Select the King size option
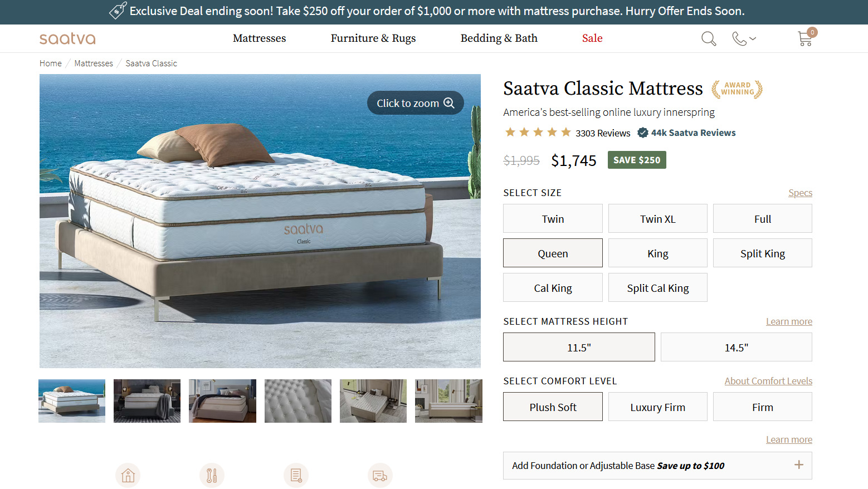The width and height of the screenshot is (868, 489). [657, 253]
